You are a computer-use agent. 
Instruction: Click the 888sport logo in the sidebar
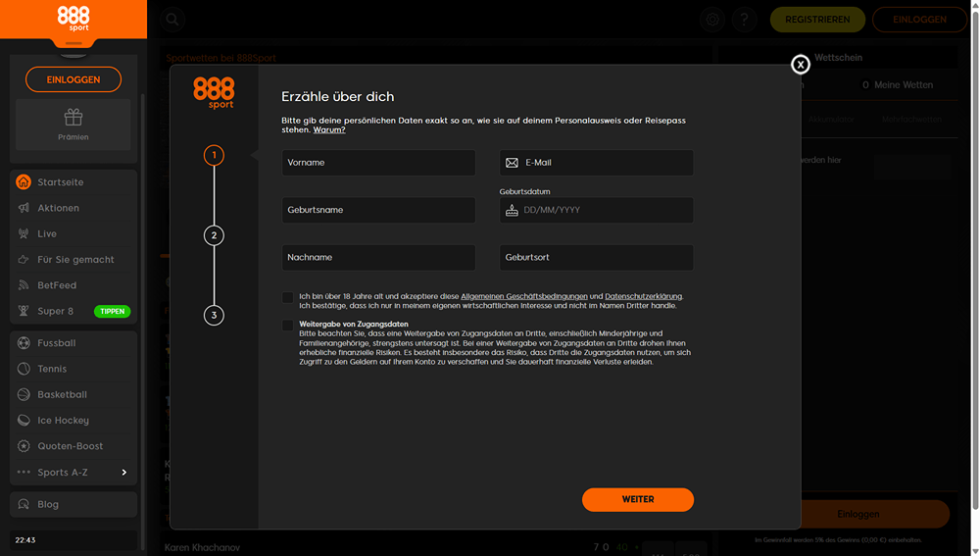[x=73, y=19]
